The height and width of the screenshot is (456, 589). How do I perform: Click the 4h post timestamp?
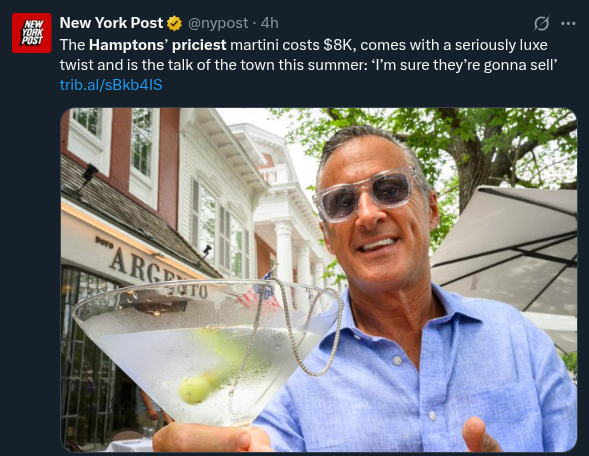coord(270,23)
